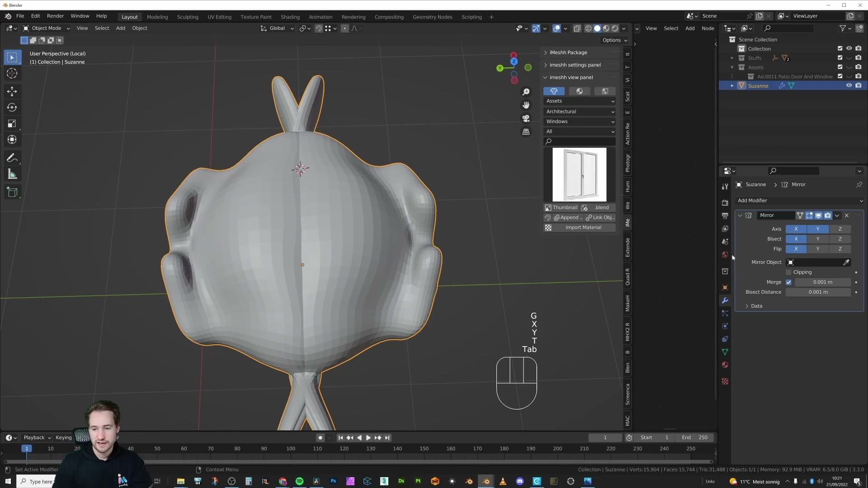The image size is (868, 488).
Task: Switch perspective/orthographic grid icon
Action: click(x=526, y=132)
